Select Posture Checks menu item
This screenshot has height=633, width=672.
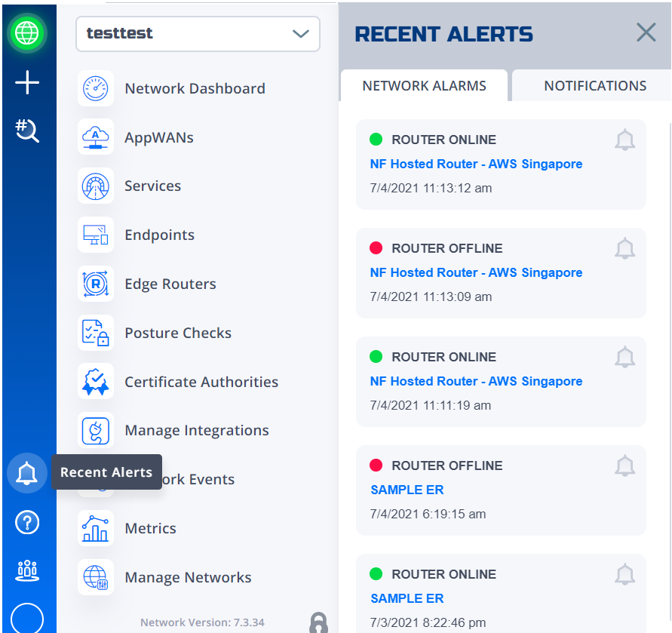pyautogui.click(x=178, y=333)
